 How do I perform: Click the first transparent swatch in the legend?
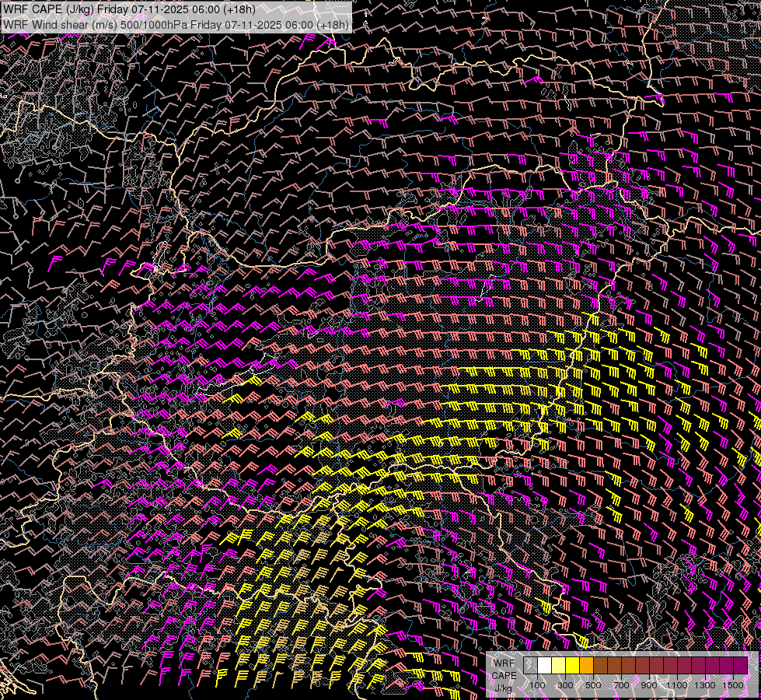[x=531, y=666]
